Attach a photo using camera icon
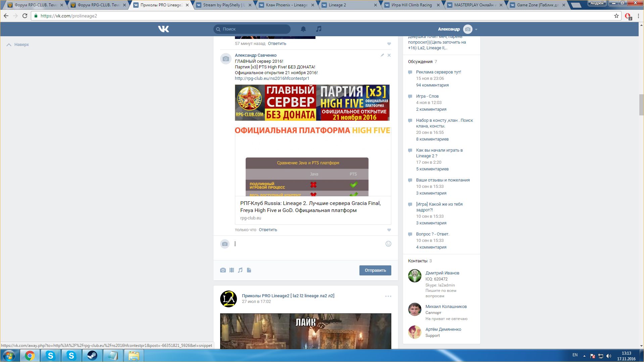This screenshot has height=362, width=644. [x=223, y=270]
